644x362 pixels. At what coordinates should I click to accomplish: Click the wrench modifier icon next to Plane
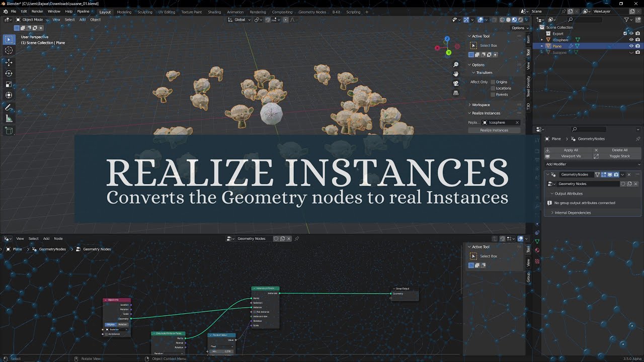click(x=571, y=46)
